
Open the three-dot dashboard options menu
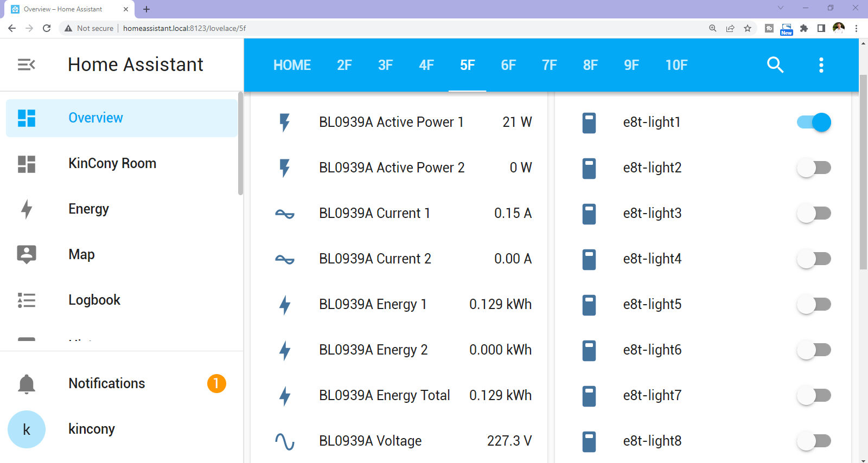[821, 65]
